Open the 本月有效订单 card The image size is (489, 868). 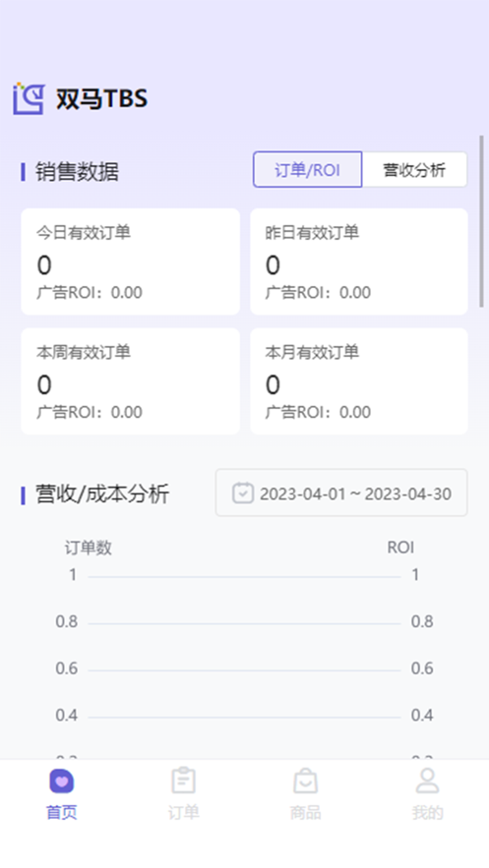pyautogui.click(x=359, y=381)
